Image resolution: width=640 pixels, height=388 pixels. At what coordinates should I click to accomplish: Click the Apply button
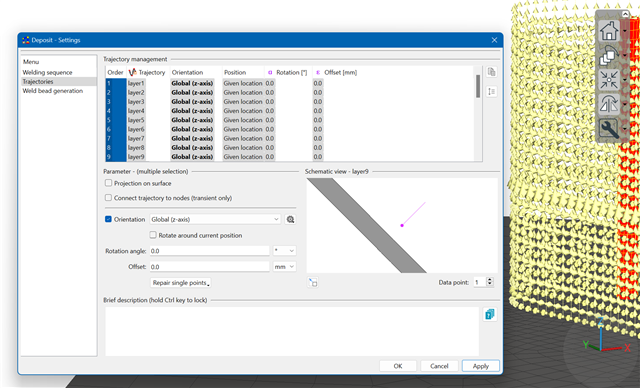tap(481, 366)
